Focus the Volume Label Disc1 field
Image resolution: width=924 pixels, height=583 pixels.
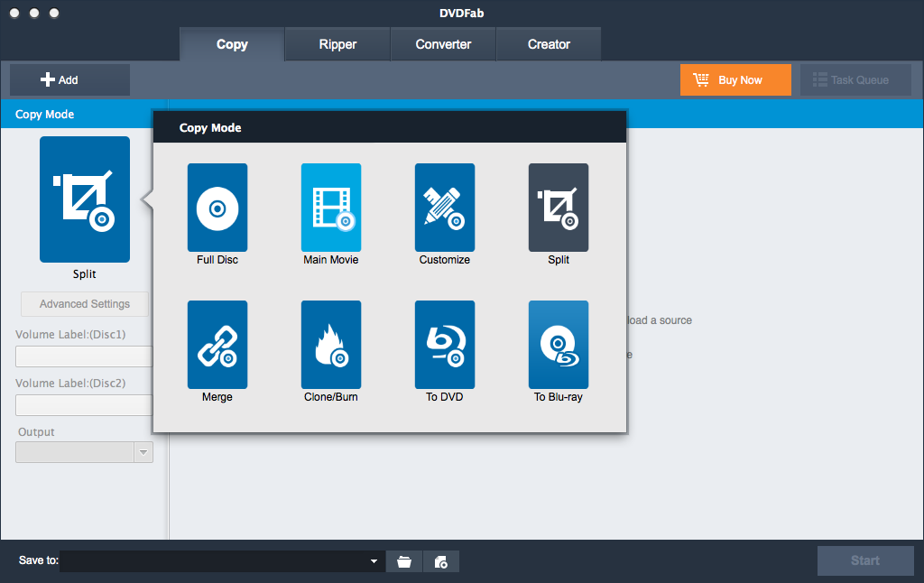point(84,356)
